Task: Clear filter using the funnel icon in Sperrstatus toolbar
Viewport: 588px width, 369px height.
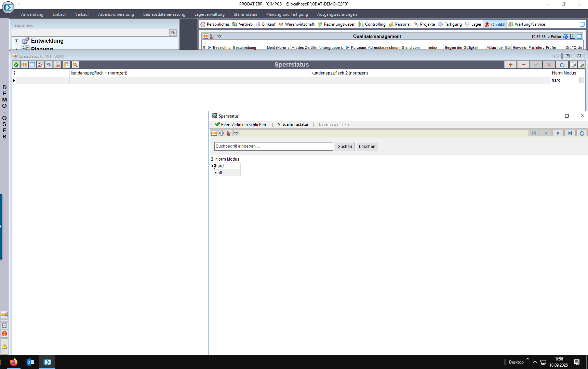Action: point(41,65)
